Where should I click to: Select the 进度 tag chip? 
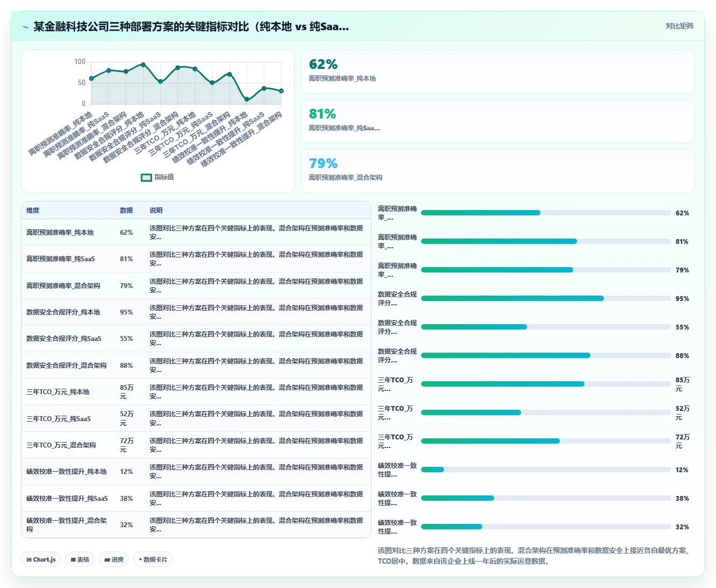[x=114, y=559]
